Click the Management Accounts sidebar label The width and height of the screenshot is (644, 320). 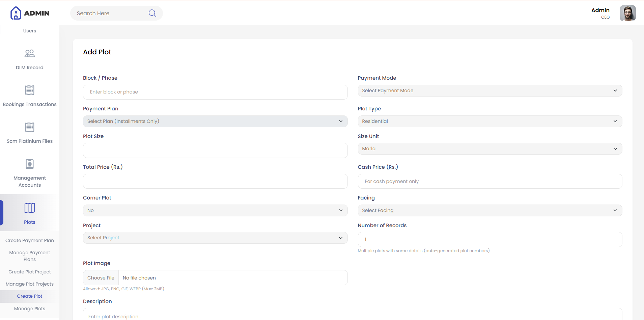pyautogui.click(x=30, y=181)
